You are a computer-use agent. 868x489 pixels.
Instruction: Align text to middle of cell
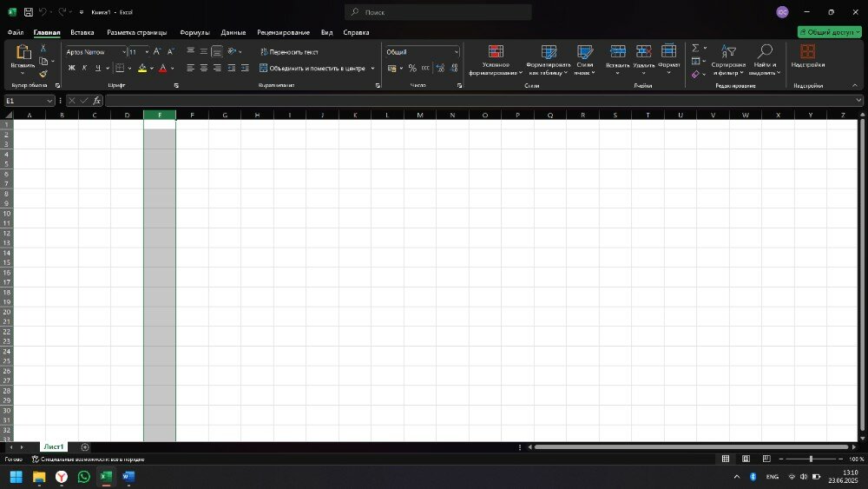pos(204,51)
